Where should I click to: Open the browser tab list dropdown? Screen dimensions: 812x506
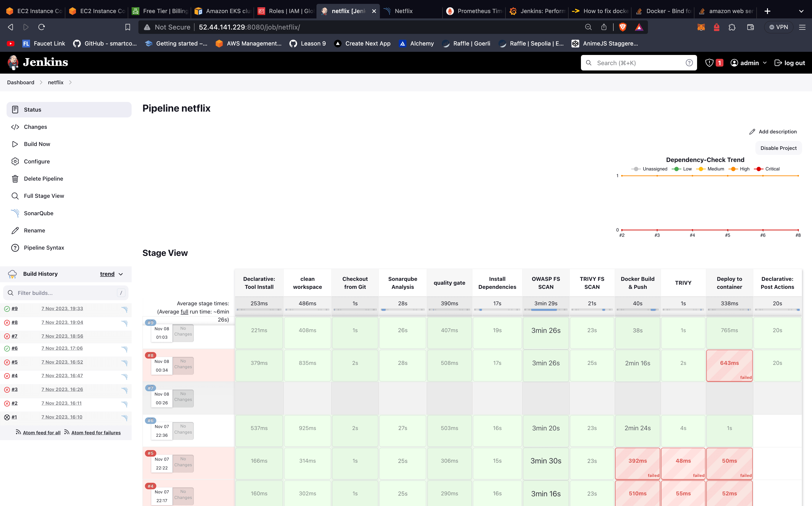click(801, 11)
